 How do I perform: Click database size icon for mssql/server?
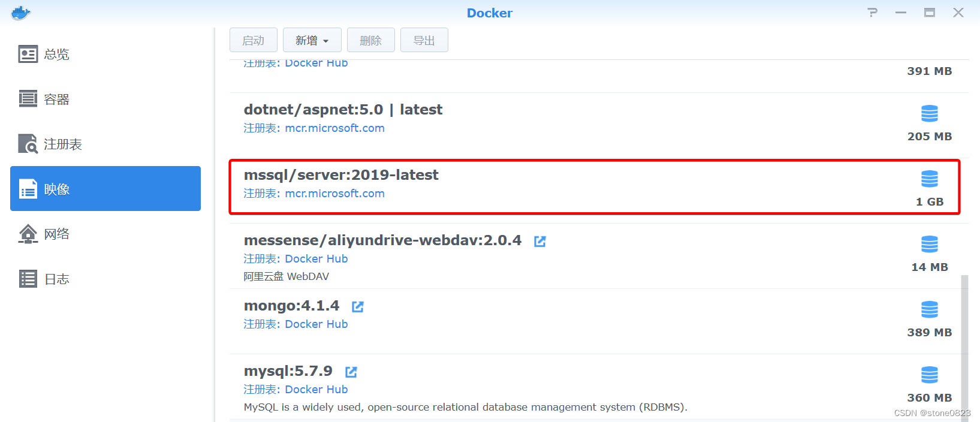tap(930, 179)
